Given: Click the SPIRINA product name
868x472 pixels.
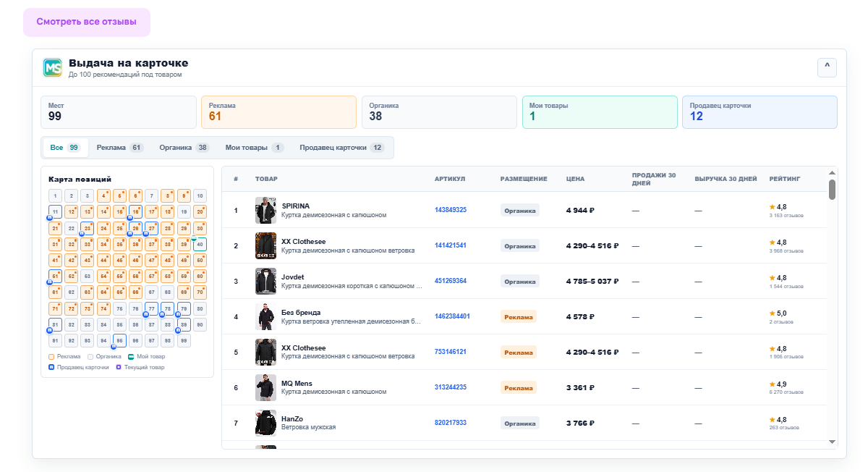Looking at the screenshot, I should (295, 206).
